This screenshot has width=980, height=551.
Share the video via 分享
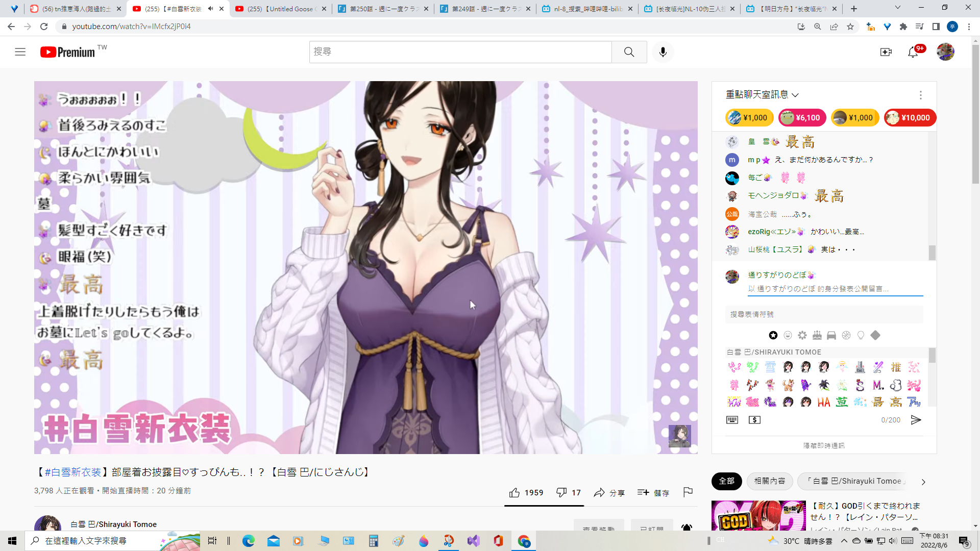pos(609,493)
